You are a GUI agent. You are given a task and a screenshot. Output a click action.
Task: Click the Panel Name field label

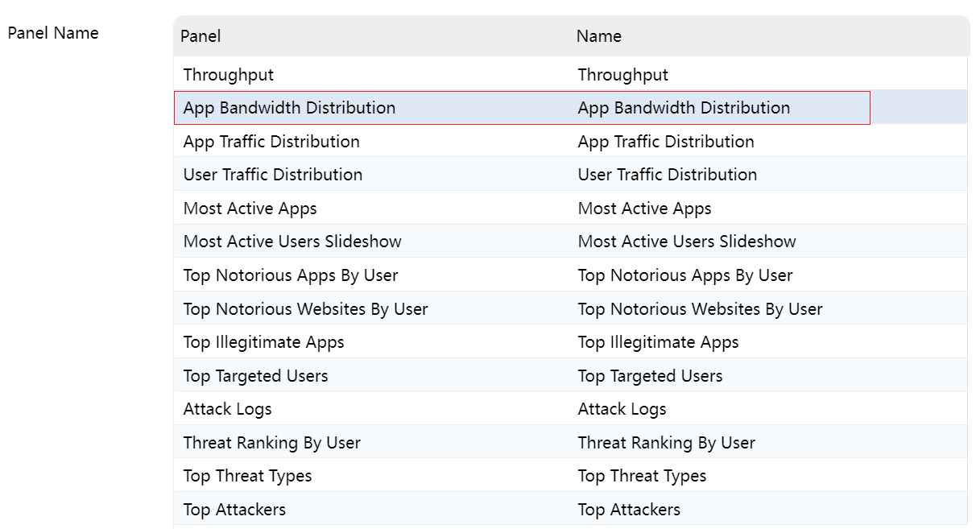[53, 33]
